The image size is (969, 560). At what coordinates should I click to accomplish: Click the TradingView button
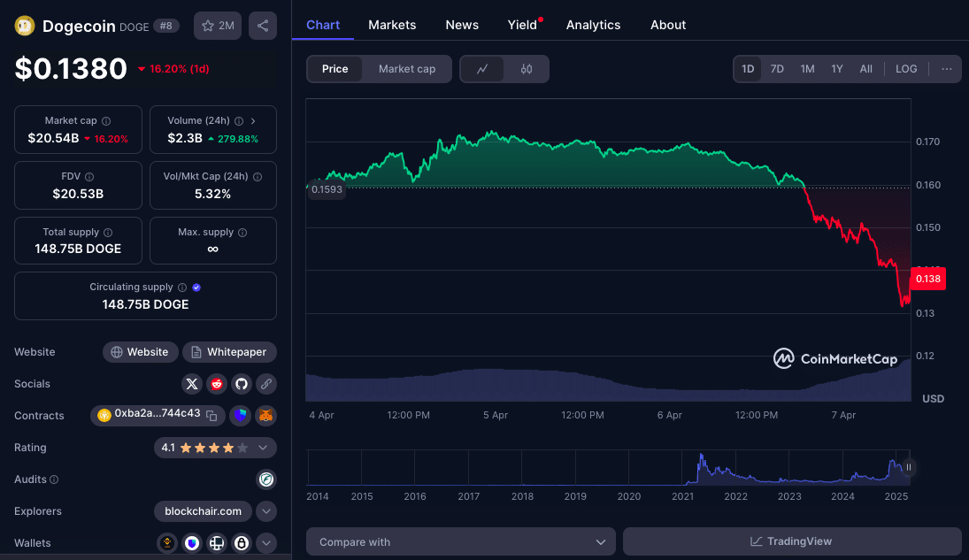point(792,541)
